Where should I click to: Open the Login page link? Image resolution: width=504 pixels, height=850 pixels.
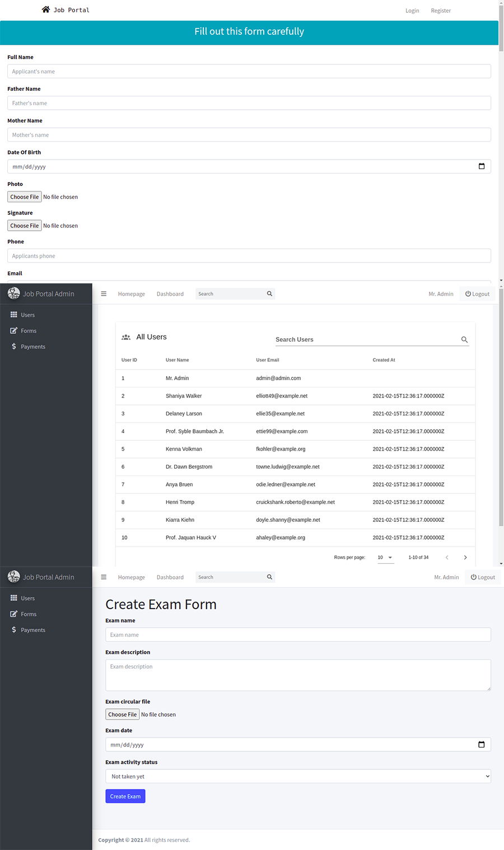pos(412,11)
